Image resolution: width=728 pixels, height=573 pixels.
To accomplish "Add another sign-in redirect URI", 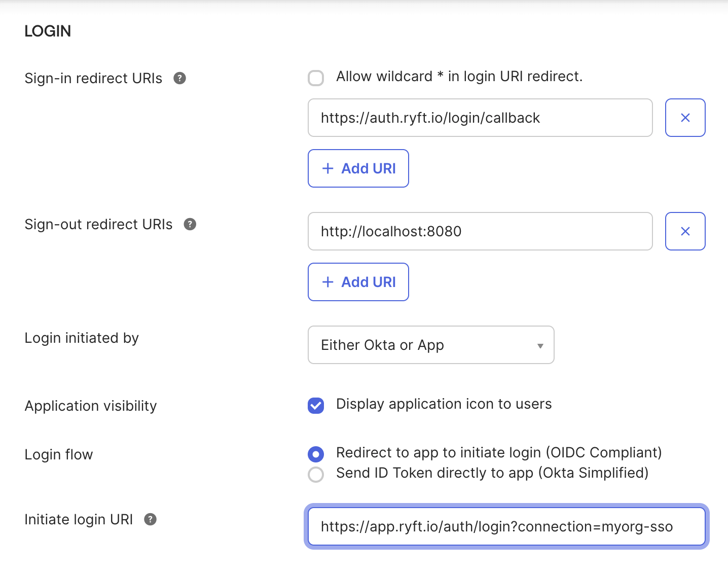I will (x=358, y=168).
